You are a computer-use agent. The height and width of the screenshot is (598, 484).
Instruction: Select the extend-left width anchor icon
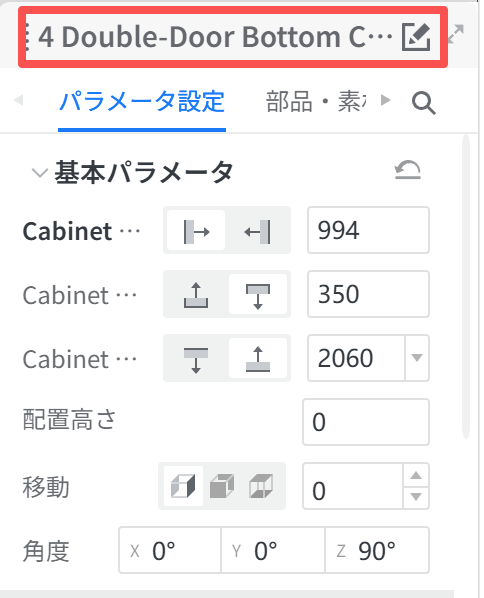coord(258,231)
